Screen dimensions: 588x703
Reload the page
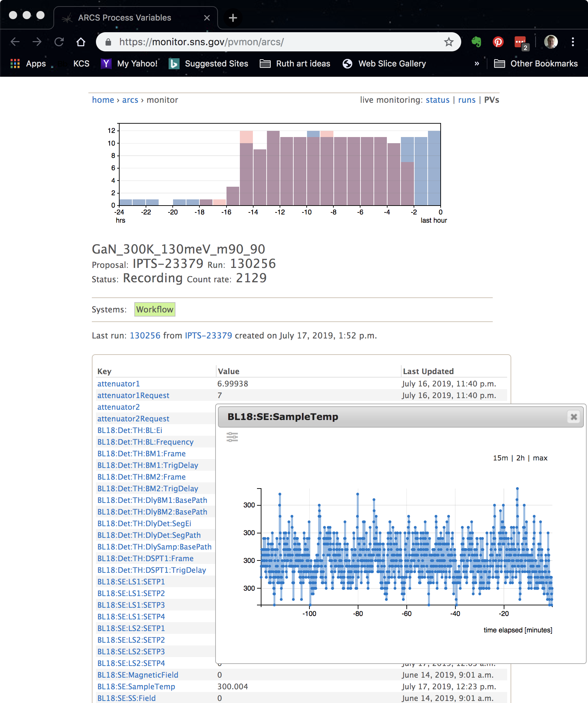point(59,42)
